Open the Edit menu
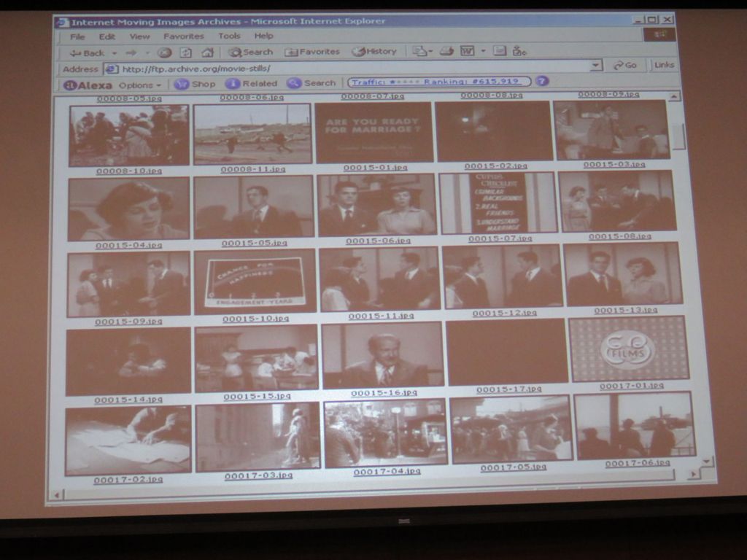 [107, 36]
